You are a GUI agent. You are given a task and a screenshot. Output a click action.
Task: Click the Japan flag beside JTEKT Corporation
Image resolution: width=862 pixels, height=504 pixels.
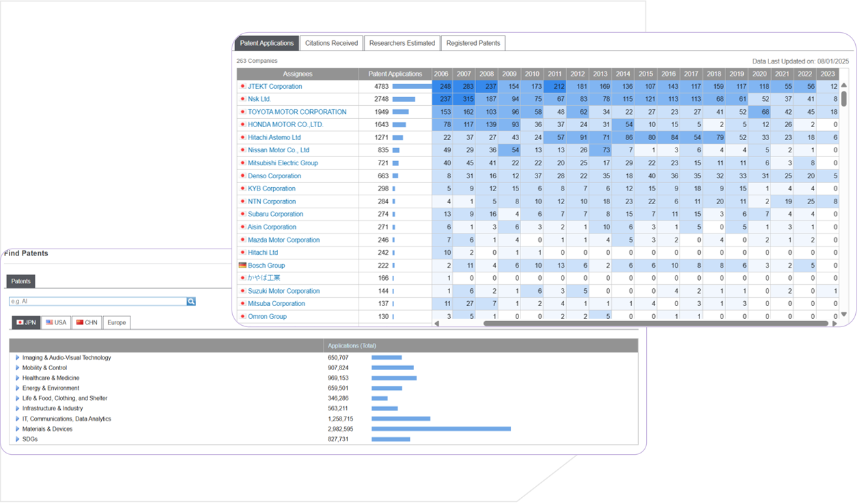pos(242,87)
